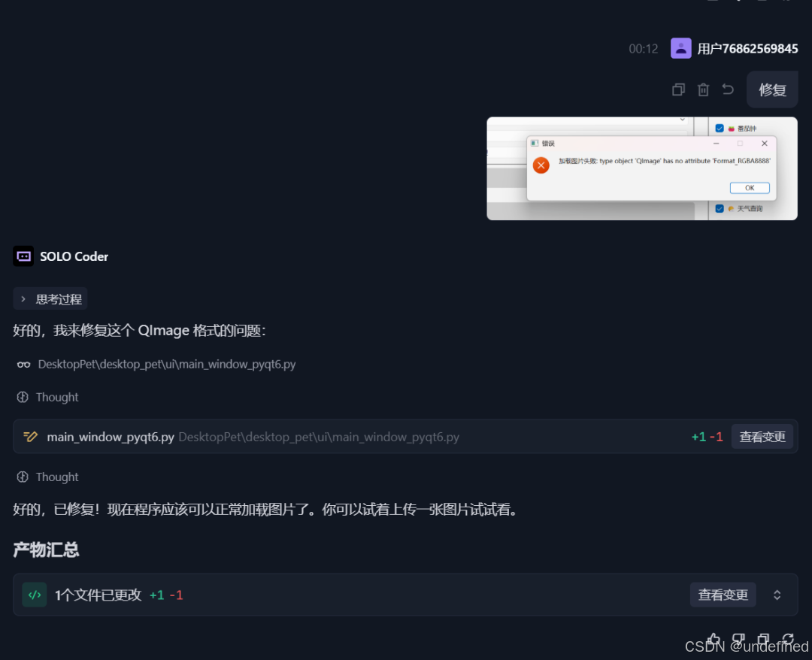Click the thumbs-up icon on the reply
This screenshot has width=812, height=660.
click(714, 638)
